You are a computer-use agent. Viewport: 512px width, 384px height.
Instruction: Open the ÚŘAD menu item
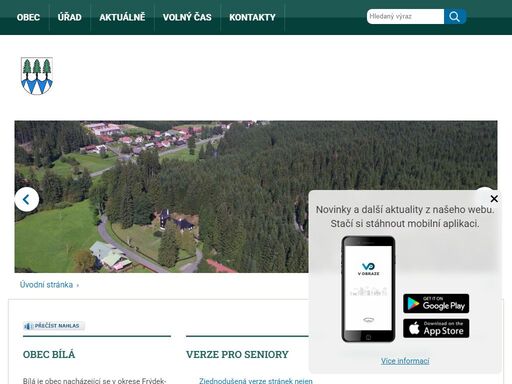[x=69, y=17]
